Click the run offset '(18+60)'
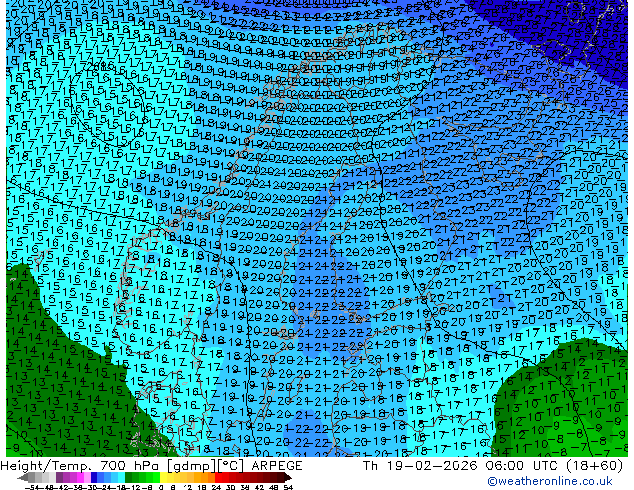This screenshot has width=634, height=490. [x=596, y=466]
